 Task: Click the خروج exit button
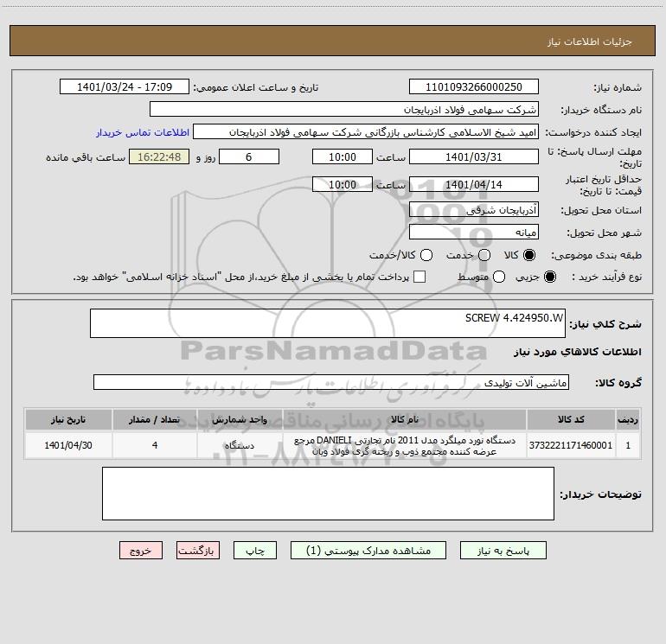click(141, 551)
